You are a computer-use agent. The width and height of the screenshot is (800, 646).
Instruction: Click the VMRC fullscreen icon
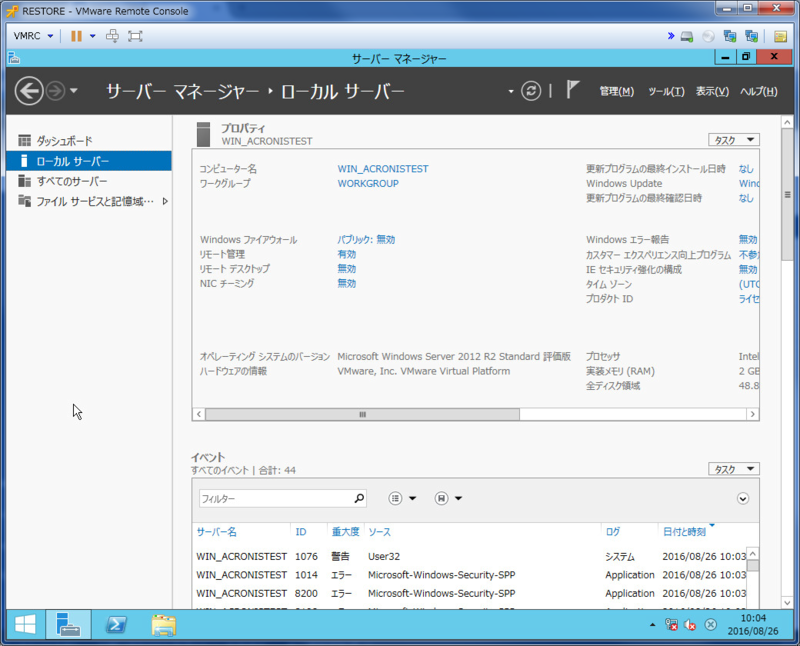pyautogui.click(x=135, y=36)
